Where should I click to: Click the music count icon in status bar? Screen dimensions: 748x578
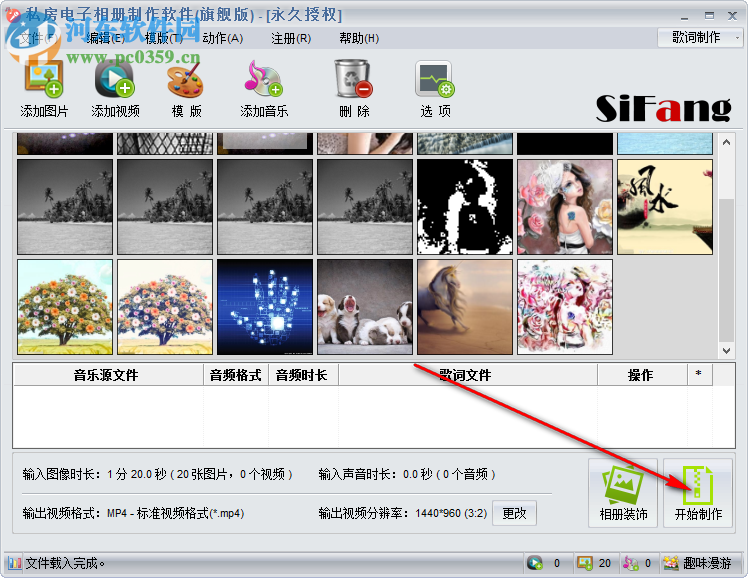tap(630, 563)
